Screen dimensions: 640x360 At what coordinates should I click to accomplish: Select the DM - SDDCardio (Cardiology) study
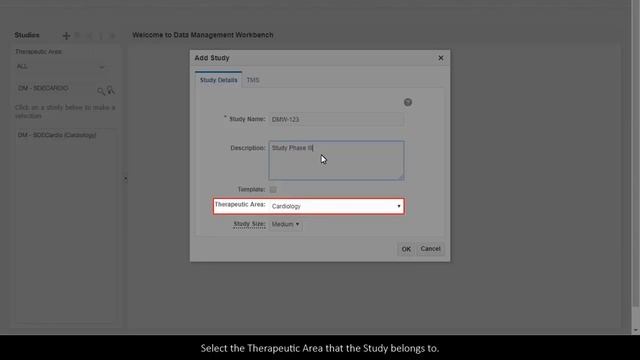click(x=57, y=135)
